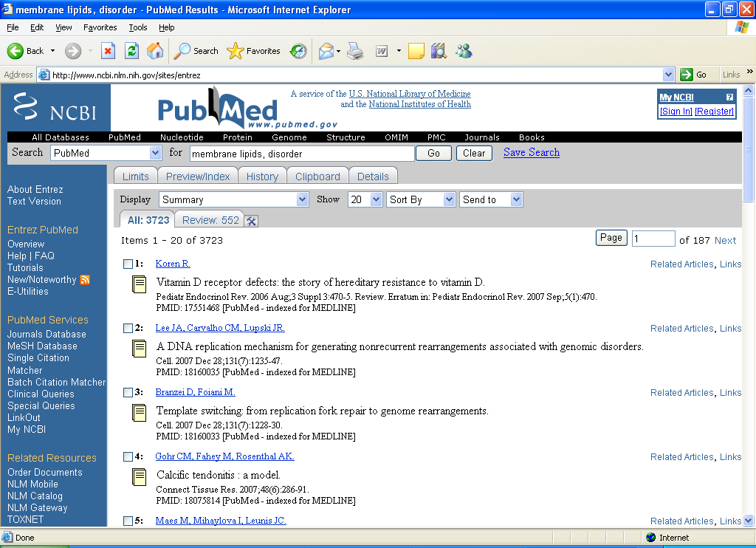The width and height of the screenshot is (756, 548).
Task: Click the Research books icon
Action: [439, 51]
